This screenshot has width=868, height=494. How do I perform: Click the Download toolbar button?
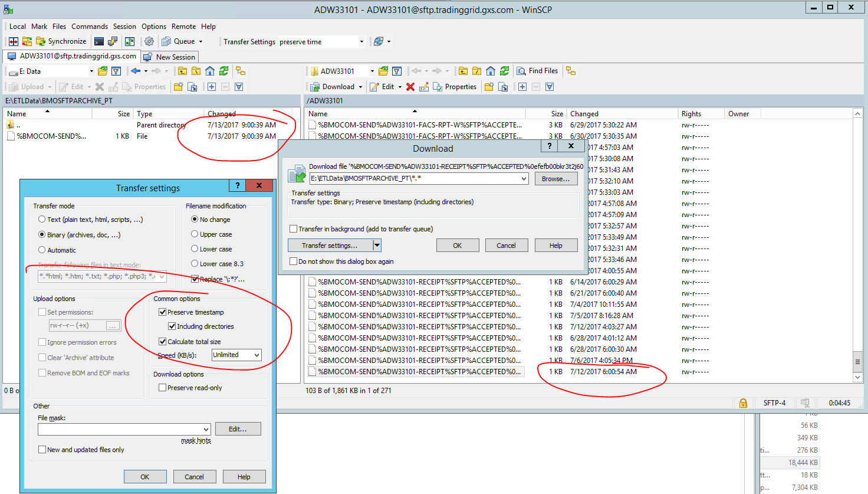click(333, 87)
